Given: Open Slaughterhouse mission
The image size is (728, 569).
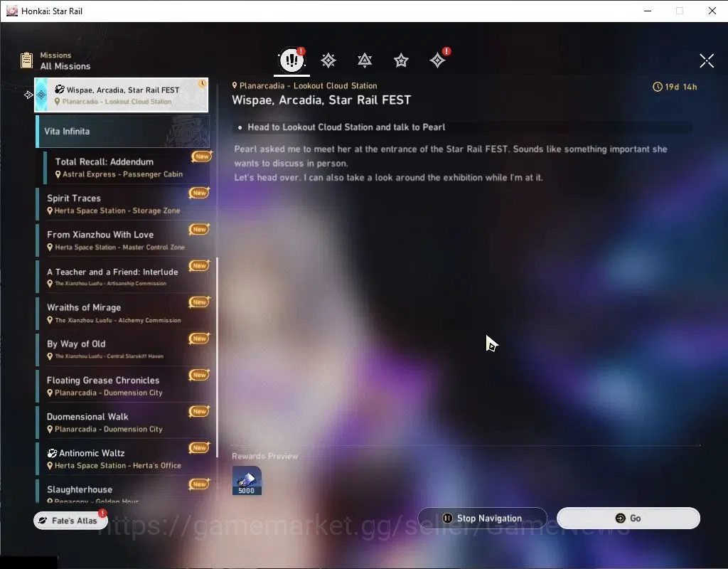Looking at the screenshot, I should (122, 491).
